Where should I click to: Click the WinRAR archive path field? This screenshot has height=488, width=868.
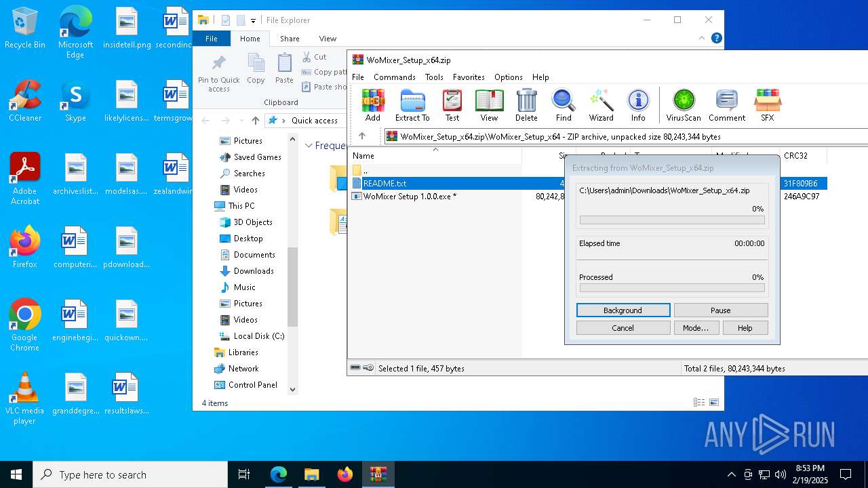(626, 136)
